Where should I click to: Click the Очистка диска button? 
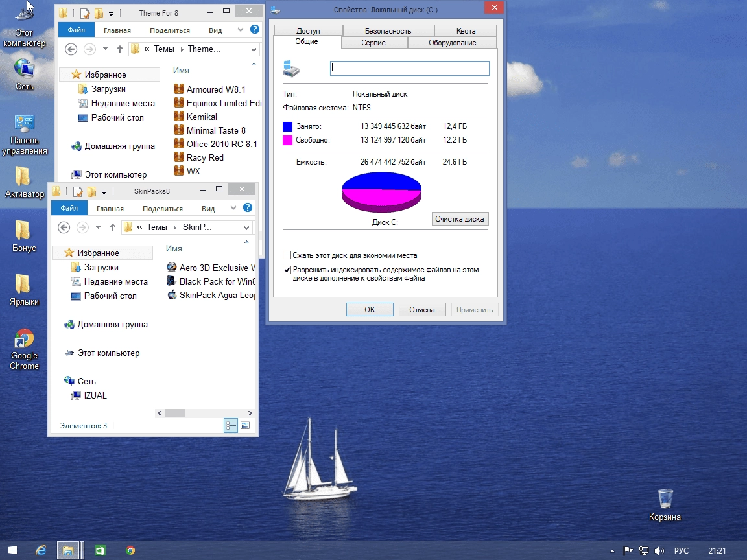[460, 219]
